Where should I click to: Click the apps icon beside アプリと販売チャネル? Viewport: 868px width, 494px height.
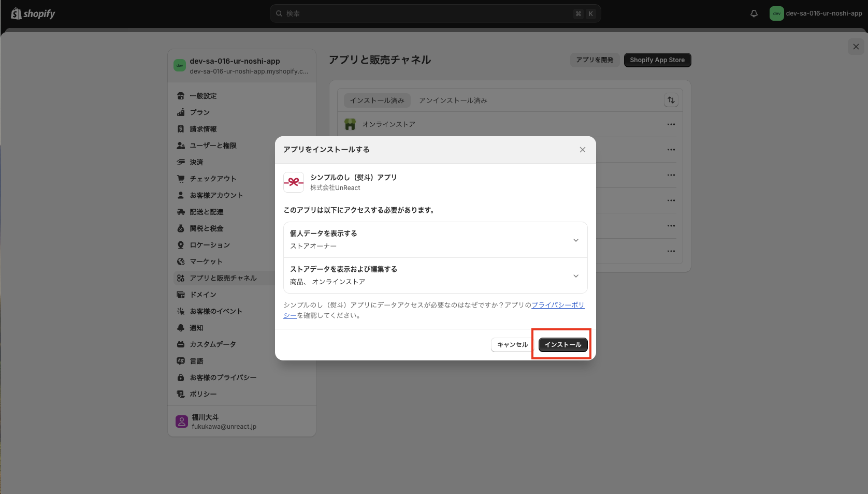tap(181, 278)
